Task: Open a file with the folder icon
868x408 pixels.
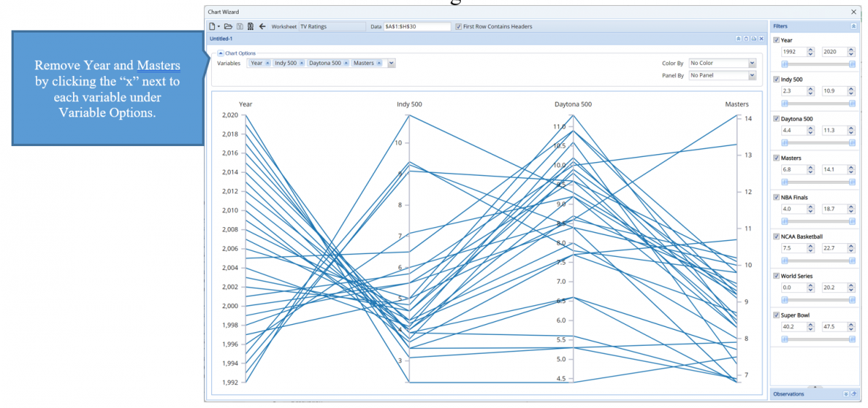Action: click(x=228, y=27)
